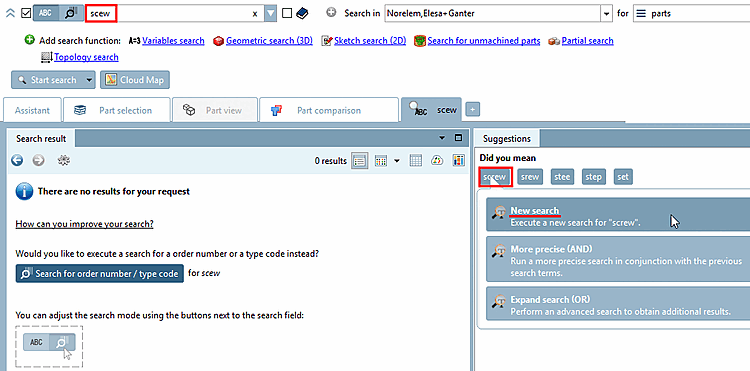Click the green Add search function plus icon
Image resolution: width=750 pixels, height=371 pixels.
(29, 40)
